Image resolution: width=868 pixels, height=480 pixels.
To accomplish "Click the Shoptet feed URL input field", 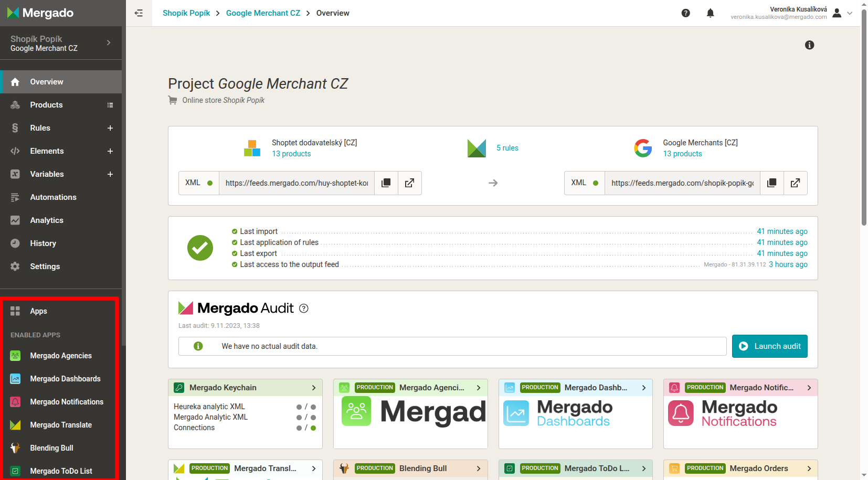I will tap(297, 183).
